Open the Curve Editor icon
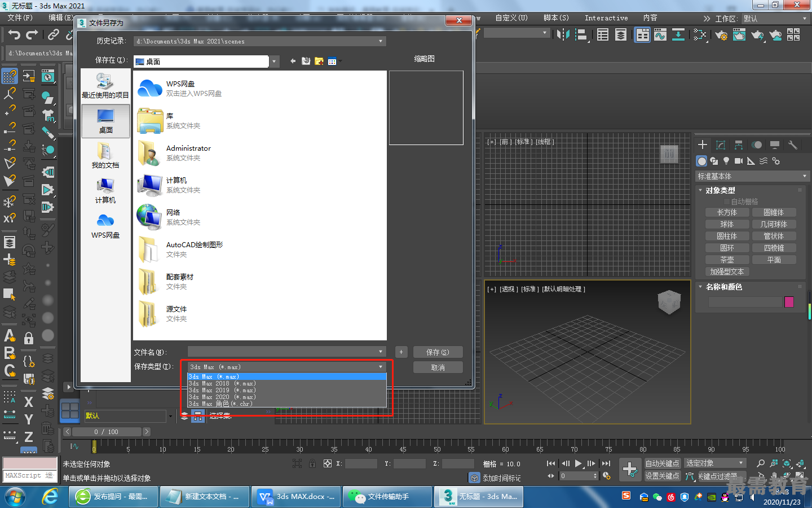 pos(660,35)
